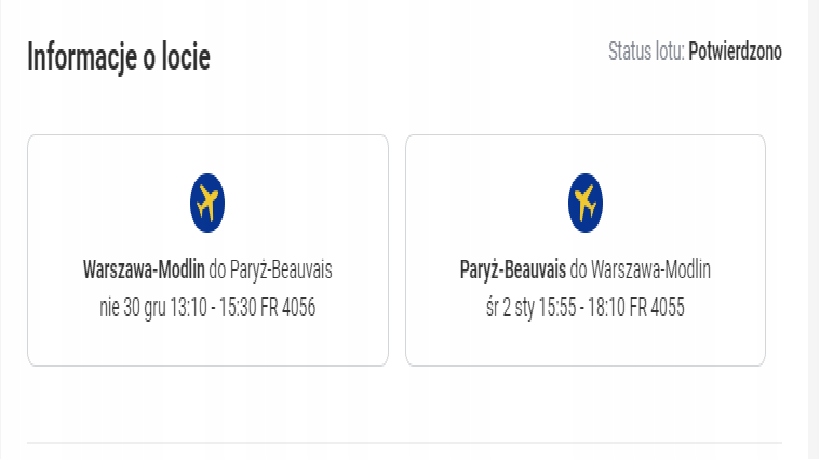819x460 pixels.
Task: Click the "nie 30 gru" departure date
Action: (x=133, y=307)
